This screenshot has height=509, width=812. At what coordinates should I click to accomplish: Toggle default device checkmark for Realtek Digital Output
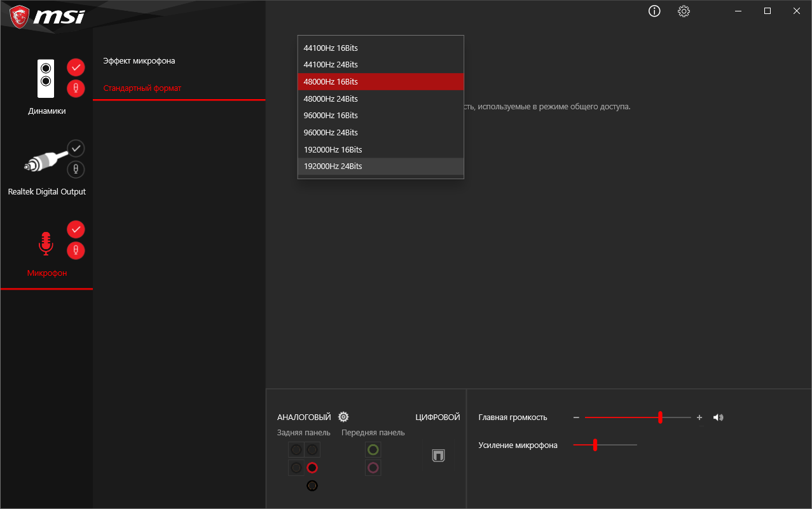pos(76,148)
